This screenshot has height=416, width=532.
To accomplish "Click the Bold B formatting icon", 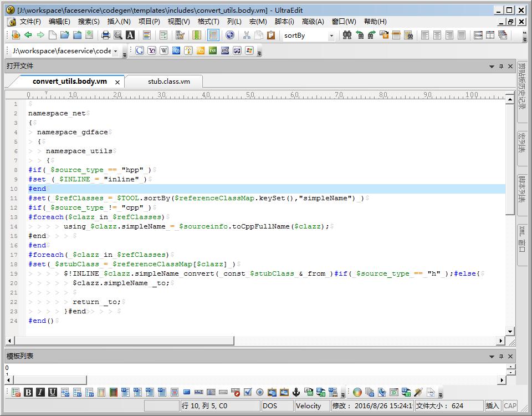I will pyautogui.click(x=28, y=392).
